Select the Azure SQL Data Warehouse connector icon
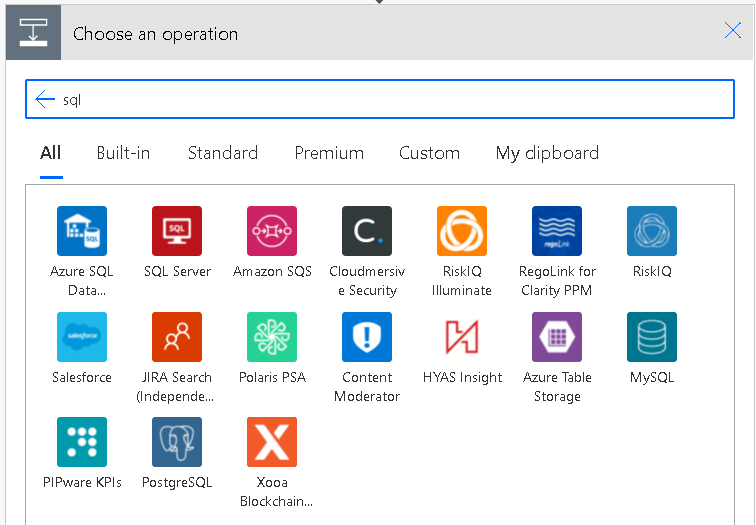 pyautogui.click(x=81, y=231)
